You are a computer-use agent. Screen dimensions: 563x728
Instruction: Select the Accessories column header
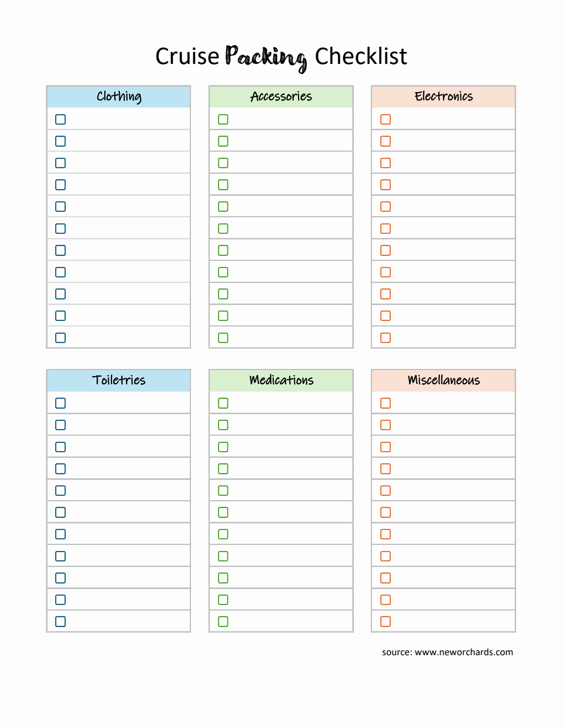click(x=281, y=97)
